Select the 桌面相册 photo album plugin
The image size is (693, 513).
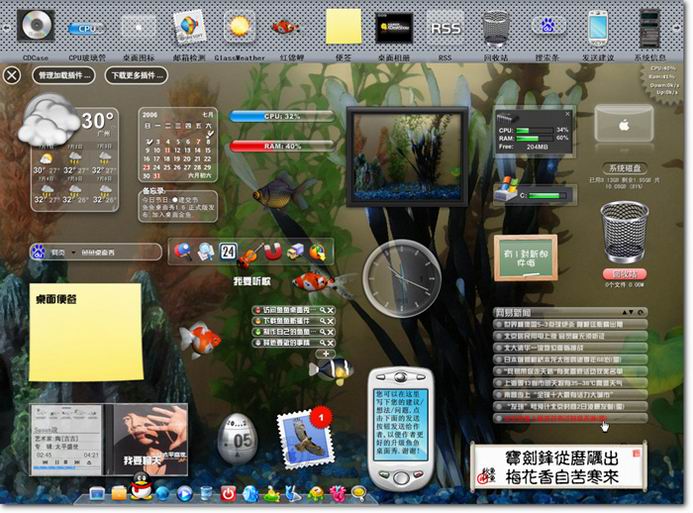(394, 27)
